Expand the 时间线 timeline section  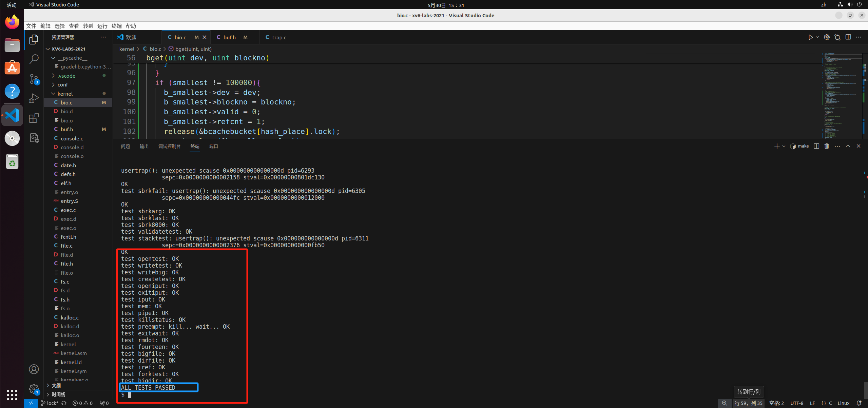point(78,394)
